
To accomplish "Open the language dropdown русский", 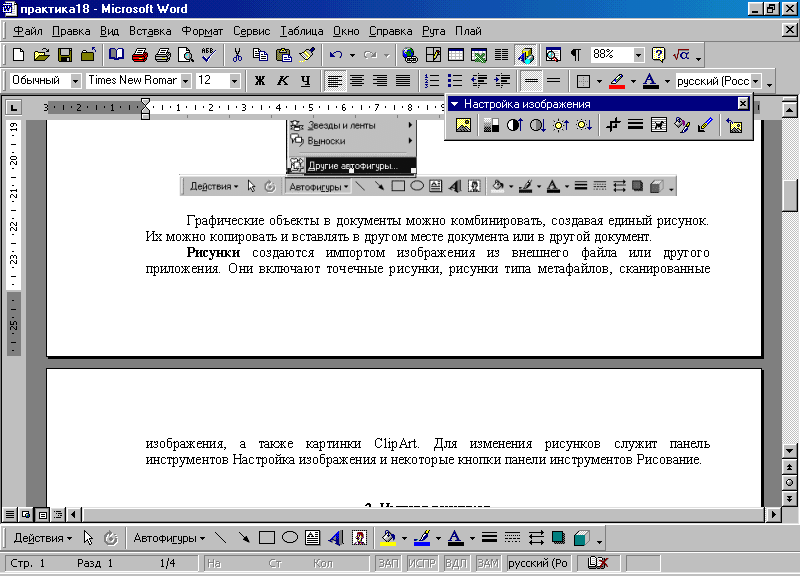I will point(756,81).
